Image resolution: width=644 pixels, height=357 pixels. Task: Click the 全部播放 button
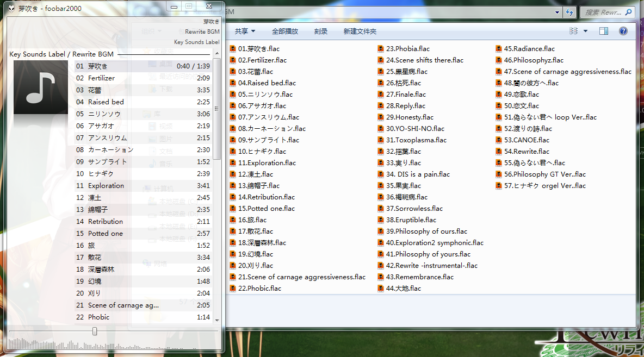[x=285, y=32]
